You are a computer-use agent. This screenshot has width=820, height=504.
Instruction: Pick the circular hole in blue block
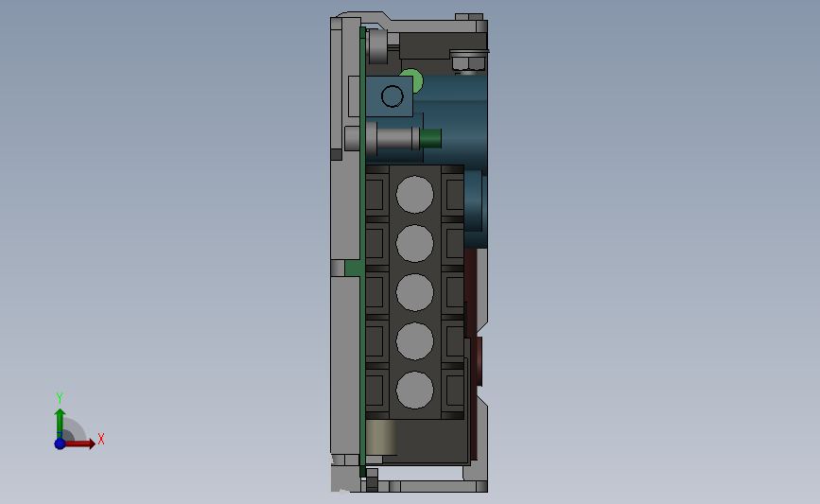[393, 96]
